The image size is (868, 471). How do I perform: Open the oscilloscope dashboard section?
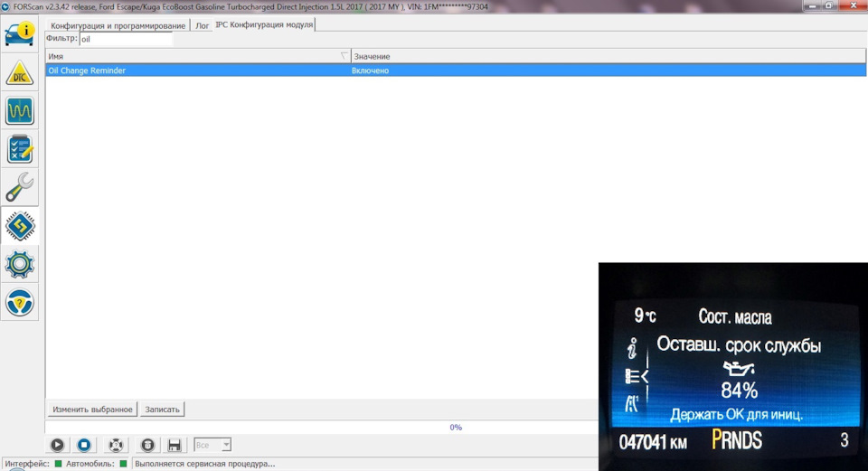click(19, 110)
